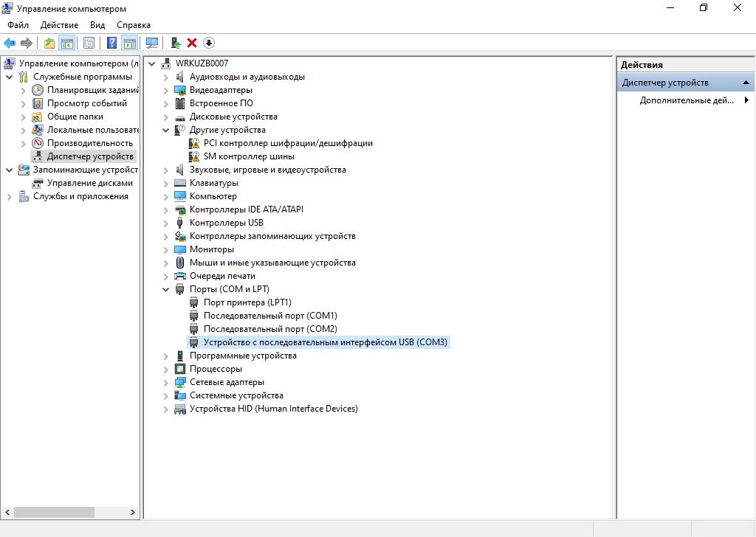Screen dimensions: 756x537
Task: Collapse the Диспетчер устройств actions header
Action: pos(746,83)
